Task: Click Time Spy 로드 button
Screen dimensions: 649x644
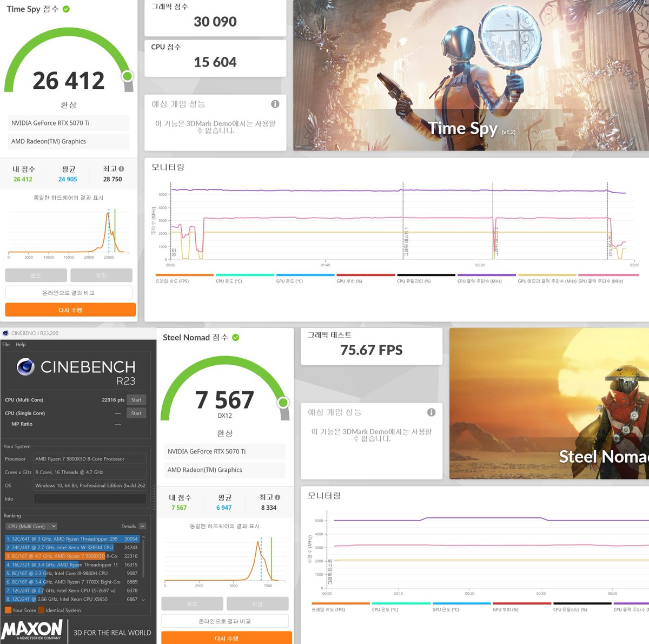Action: pos(36,275)
